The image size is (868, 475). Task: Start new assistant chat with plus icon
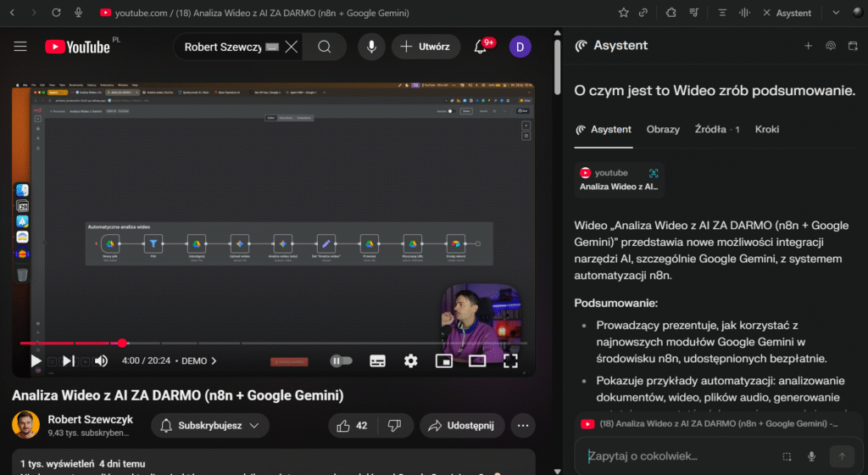(808, 46)
